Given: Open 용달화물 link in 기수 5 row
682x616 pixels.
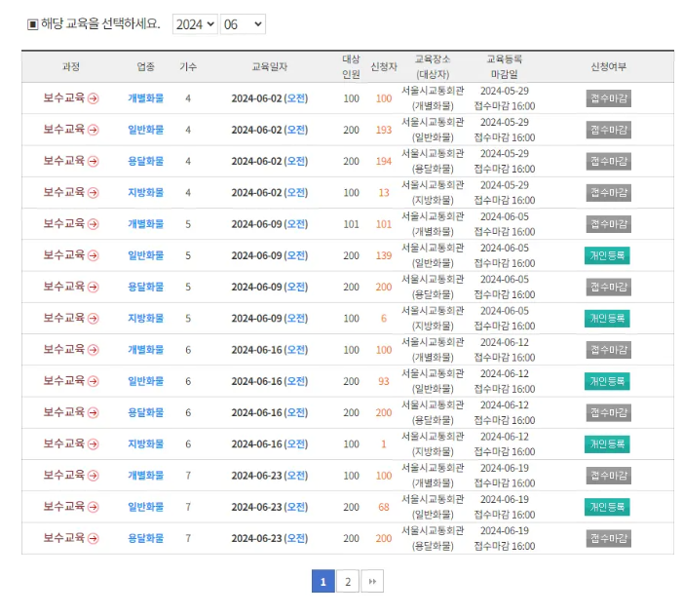Looking at the screenshot, I should (x=146, y=288).
